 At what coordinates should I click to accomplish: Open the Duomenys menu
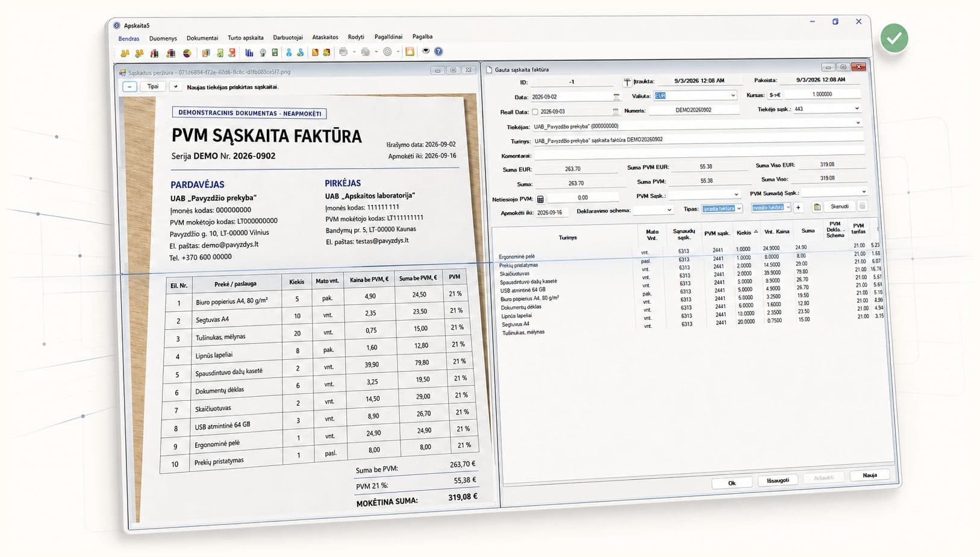point(163,39)
